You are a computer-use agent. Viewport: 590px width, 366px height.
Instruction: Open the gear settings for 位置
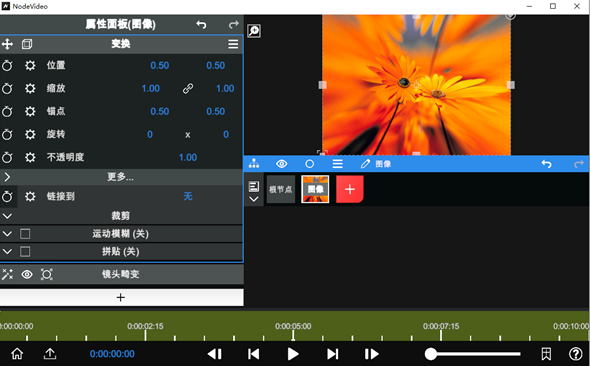pos(30,65)
